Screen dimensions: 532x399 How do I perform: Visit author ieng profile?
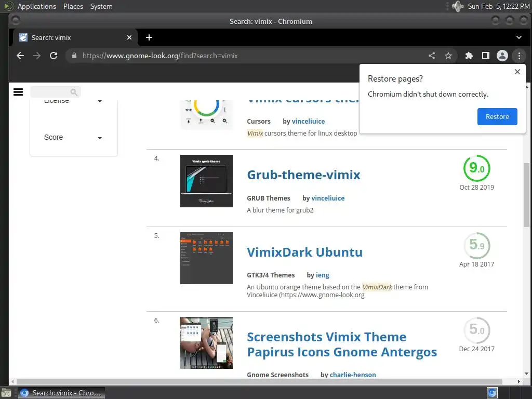322,275
